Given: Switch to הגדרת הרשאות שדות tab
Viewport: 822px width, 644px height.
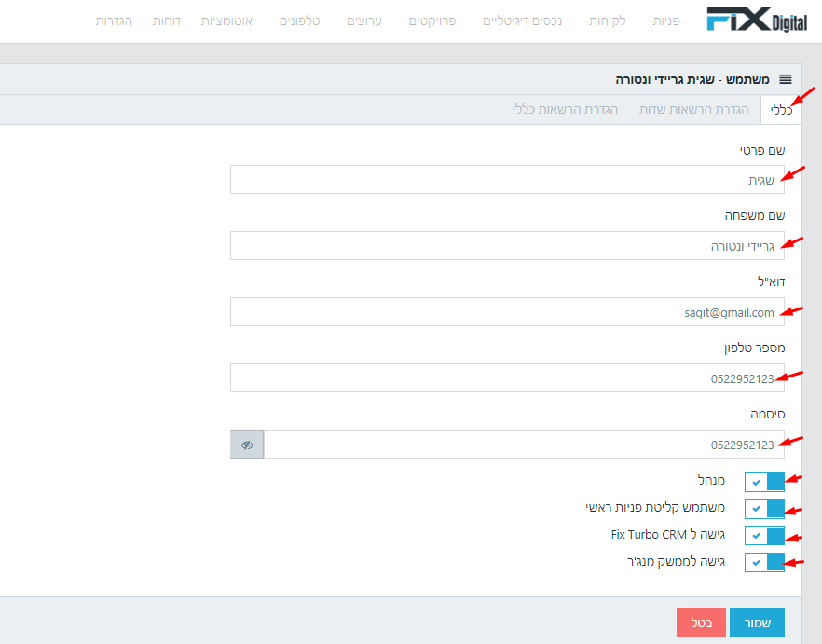Looking at the screenshot, I should pos(693,110).
